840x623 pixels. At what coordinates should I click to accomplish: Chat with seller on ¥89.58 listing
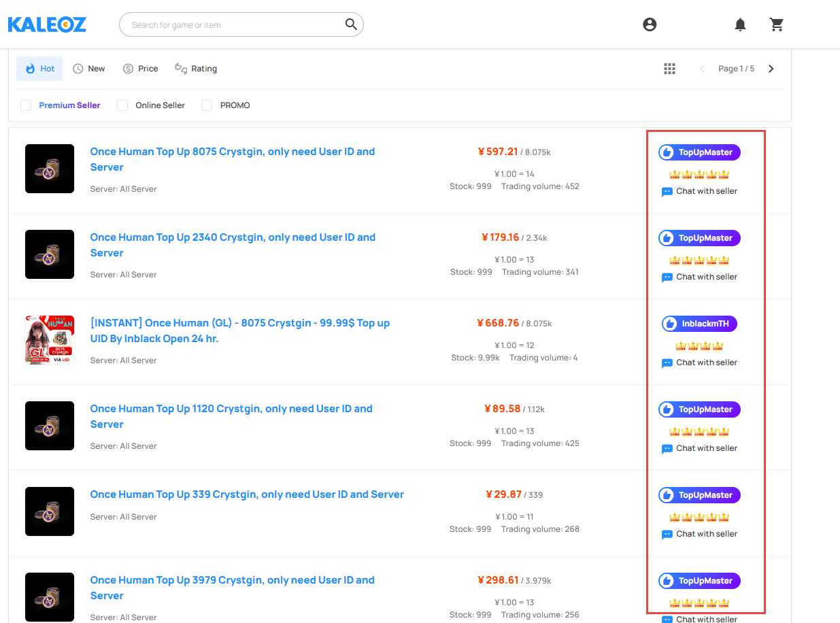pyautogui.click(x=699, y=449)
